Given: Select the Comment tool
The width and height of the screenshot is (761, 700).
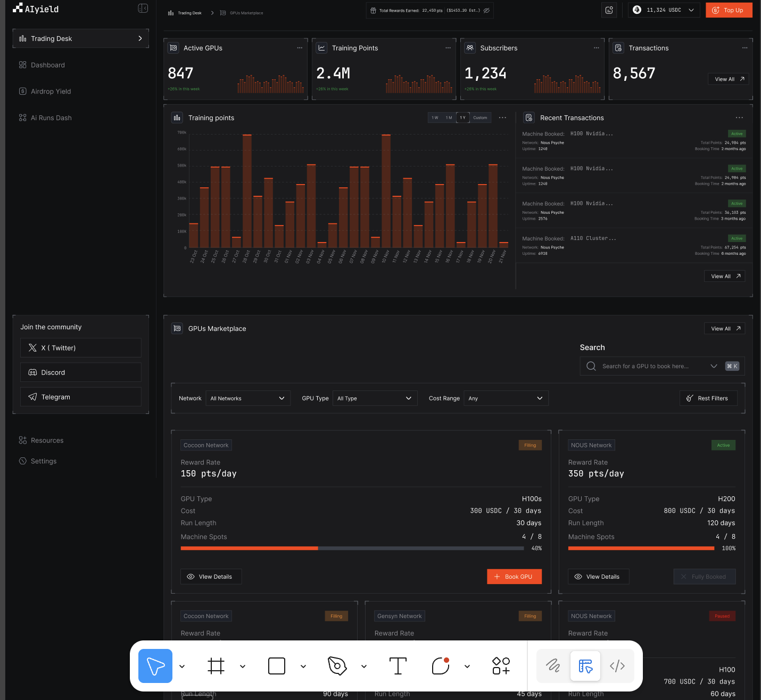Looking at the screenshot, I should [x=441, y=666].
